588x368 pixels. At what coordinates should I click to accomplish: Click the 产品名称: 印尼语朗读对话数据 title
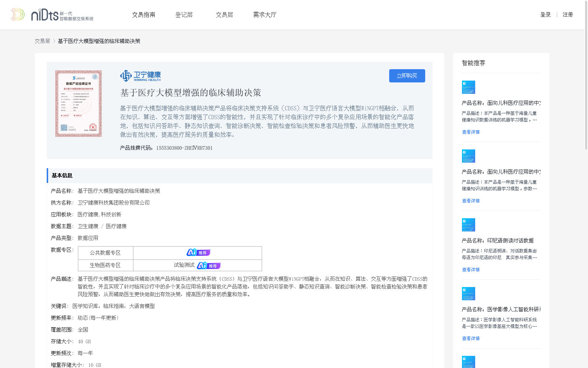(498, 241)
